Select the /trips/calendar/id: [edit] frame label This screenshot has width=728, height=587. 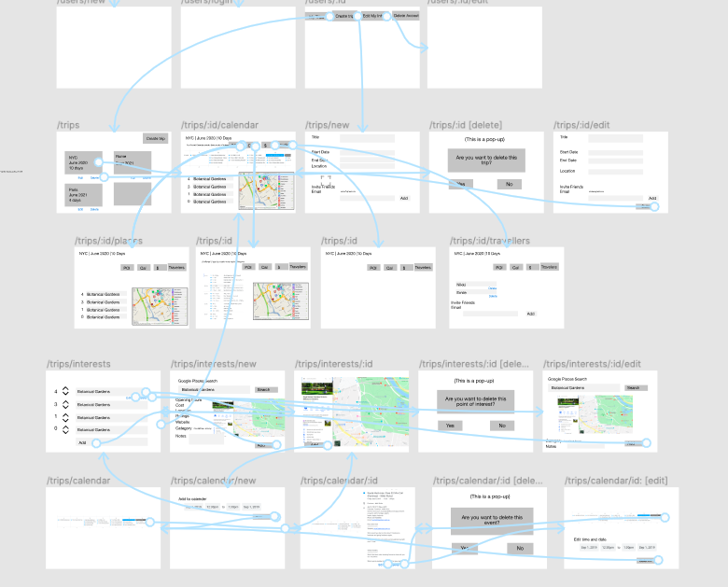tap(616, 481)
